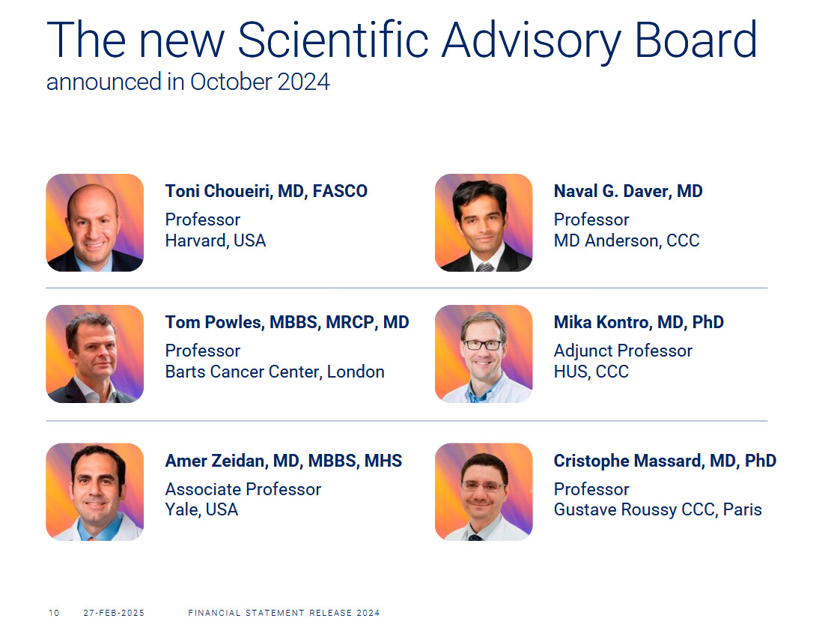Screen dimensions: 840x639
Task: Click Mika Kontro's portrait photo
Action: point(483,354)
